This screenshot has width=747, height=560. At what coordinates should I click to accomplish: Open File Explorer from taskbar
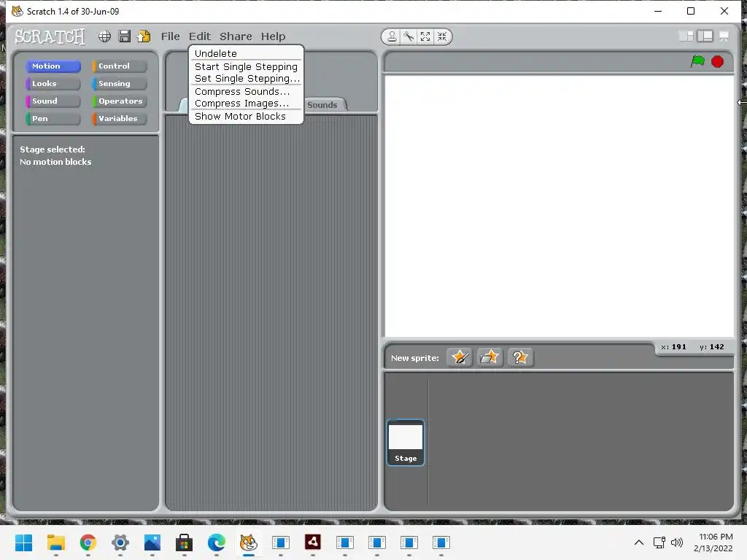[x=55, y=542]
